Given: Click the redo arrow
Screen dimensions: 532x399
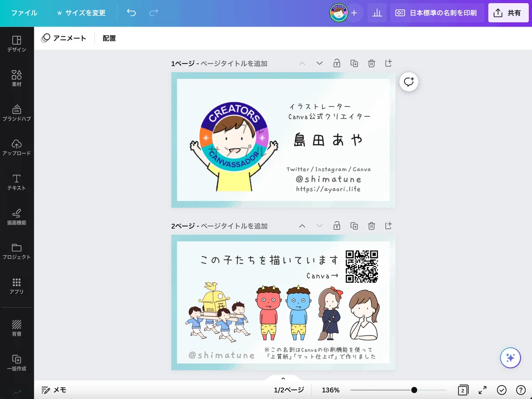Looking at the screenshot, I should click(153, 13).
